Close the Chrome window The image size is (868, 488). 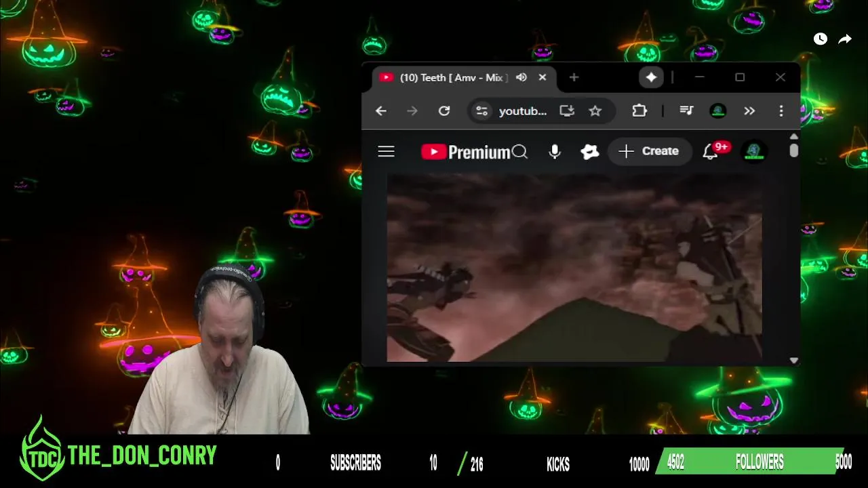click(781, 77)
